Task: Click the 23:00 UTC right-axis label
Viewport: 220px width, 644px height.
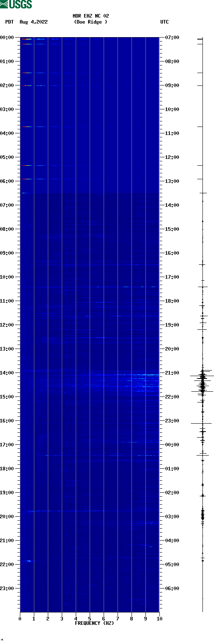Action: [172, 421]
